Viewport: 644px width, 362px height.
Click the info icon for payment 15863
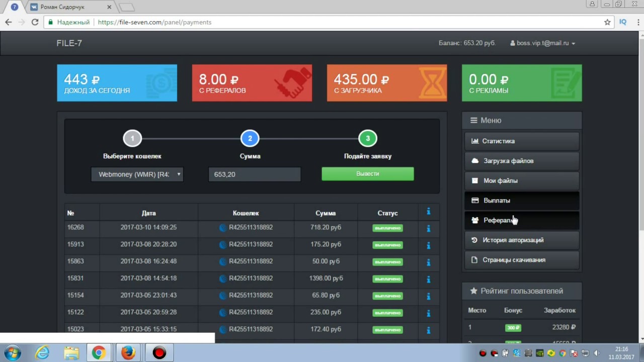(428, 262)
